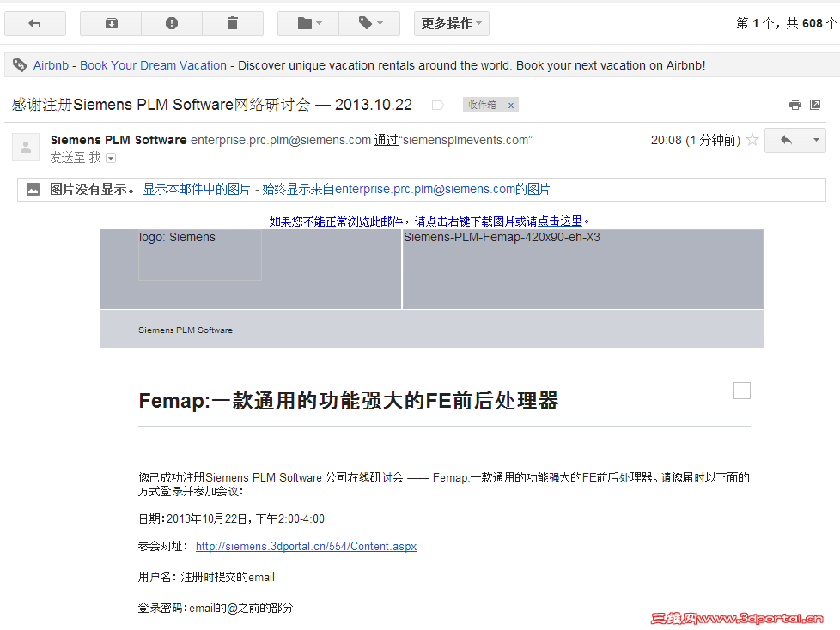The width and height of the screenshot is (840, 630).
Task: Click the back to inbox arrow
Action: 35,23
